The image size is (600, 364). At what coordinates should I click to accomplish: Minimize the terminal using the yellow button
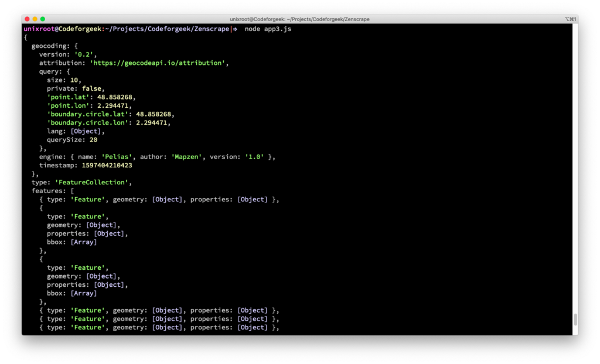coord(35,19)
